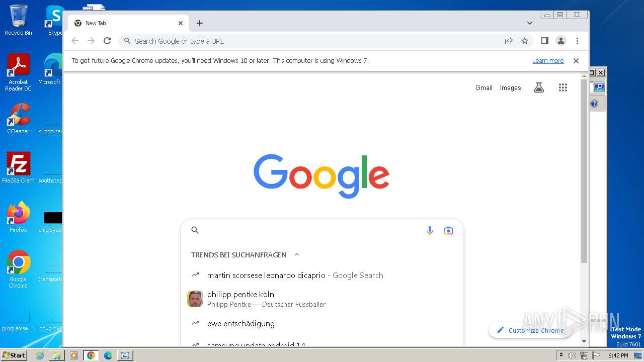Open the Google apps grid
The height and width of the screenshot is (362, 644).
(563, 87)
